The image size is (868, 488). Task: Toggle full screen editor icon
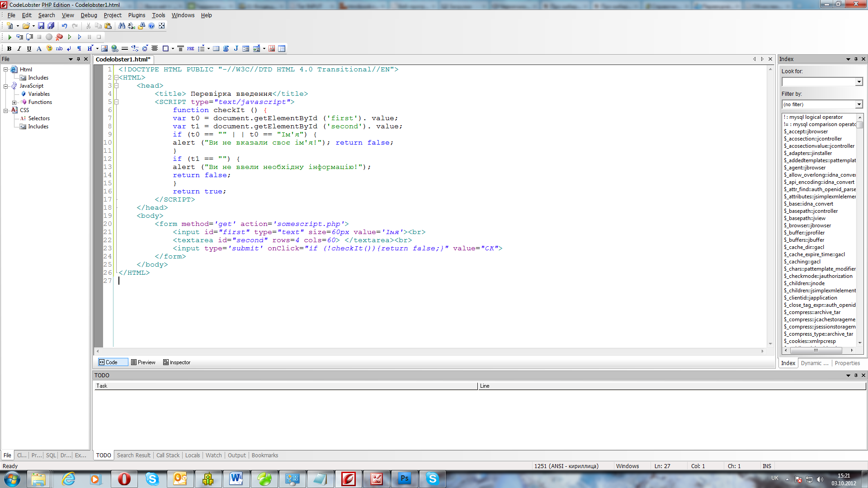coord(161,26)
